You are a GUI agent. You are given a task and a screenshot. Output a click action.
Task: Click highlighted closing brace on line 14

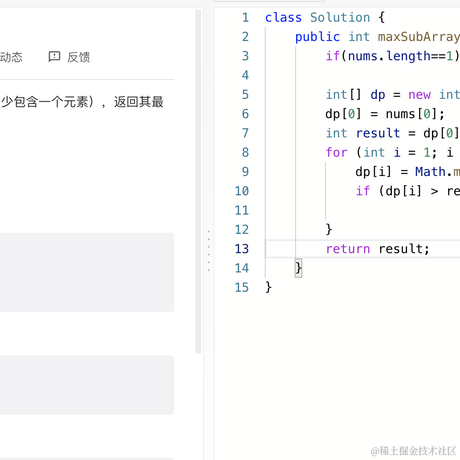click(298, 268)
